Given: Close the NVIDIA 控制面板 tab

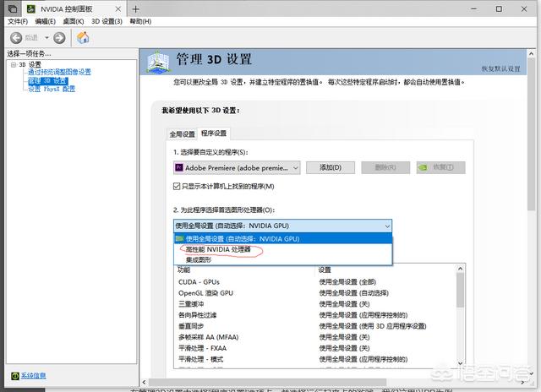Looking at the screenshot, I should [x=118, y=9].
